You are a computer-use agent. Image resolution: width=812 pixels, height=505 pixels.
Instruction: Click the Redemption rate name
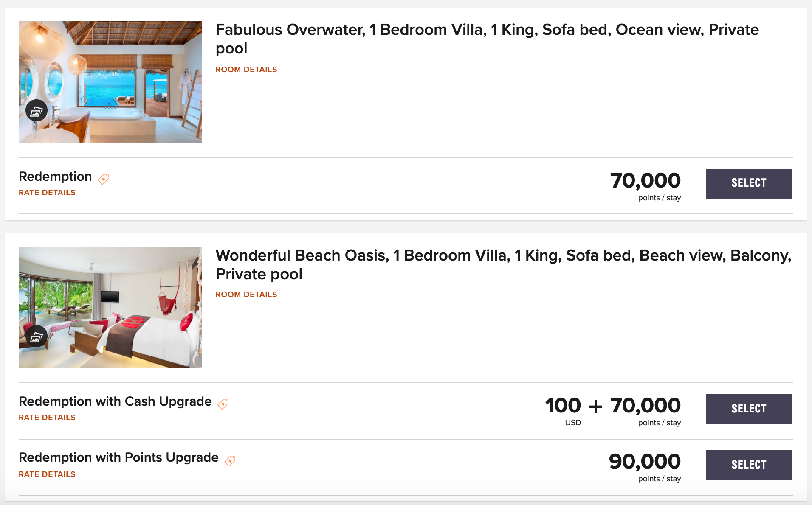[x=55, y=177]
